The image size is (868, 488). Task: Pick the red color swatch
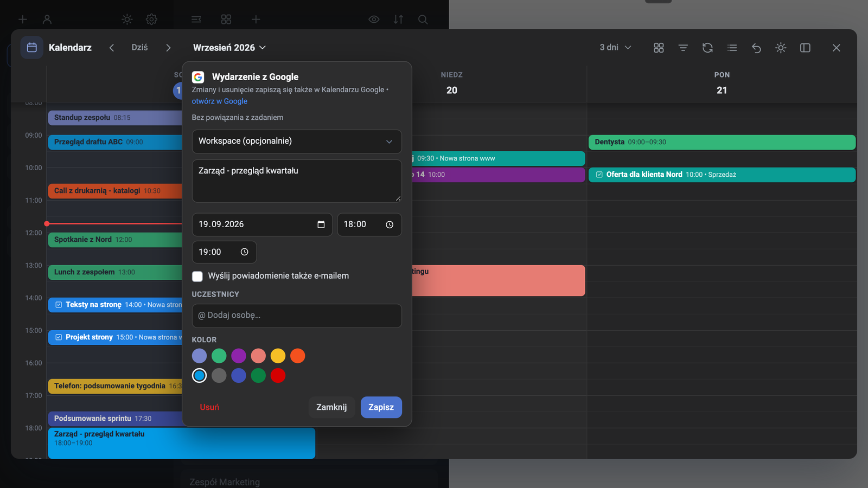[278, 375]
